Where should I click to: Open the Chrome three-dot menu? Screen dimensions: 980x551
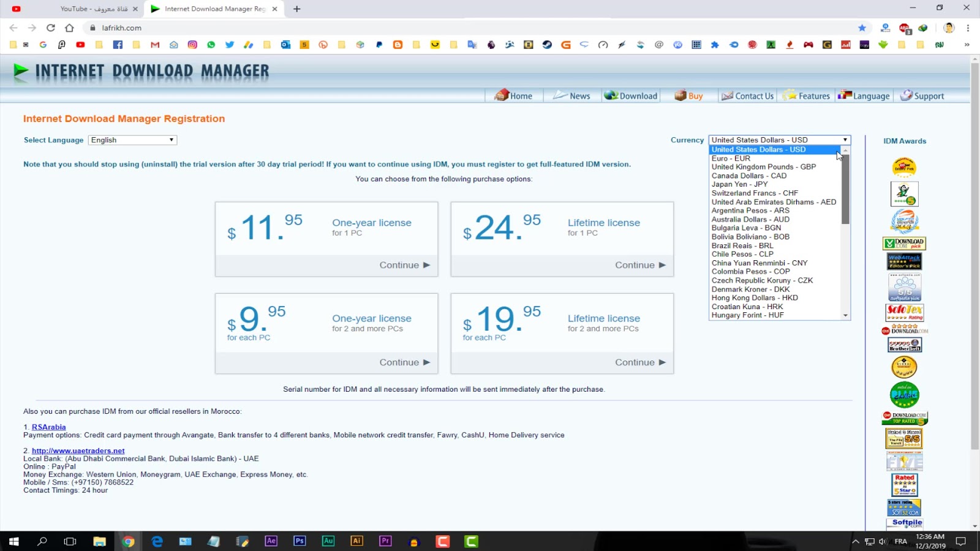(968, 28)
